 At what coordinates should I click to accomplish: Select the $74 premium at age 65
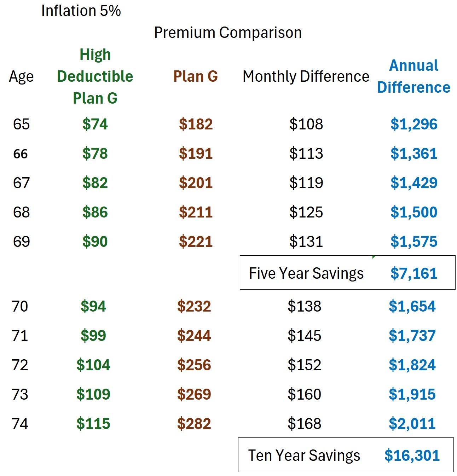pyautogui.click(x=95, y=124)
